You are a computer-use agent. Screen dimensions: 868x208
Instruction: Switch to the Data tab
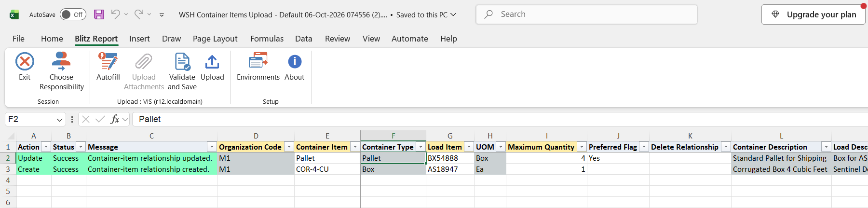(303, 39)
